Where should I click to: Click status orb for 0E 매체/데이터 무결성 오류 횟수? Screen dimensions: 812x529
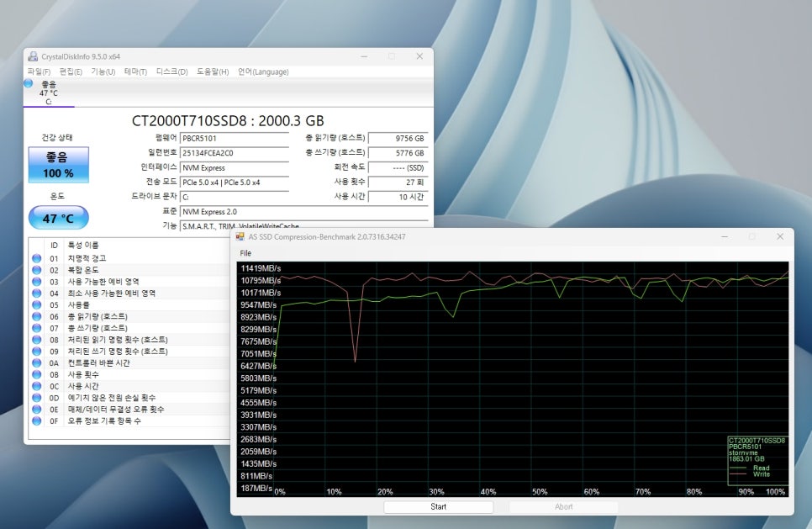(x=37, y=410)
